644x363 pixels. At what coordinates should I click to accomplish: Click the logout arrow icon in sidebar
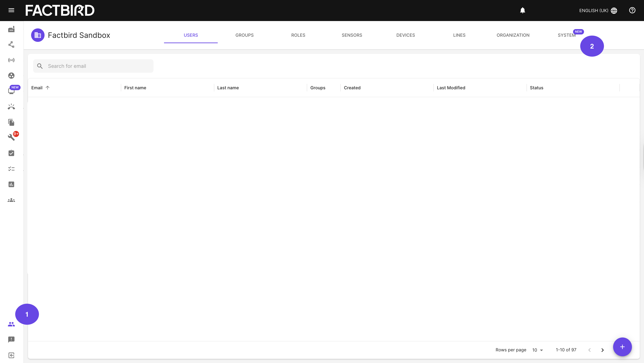11,355
